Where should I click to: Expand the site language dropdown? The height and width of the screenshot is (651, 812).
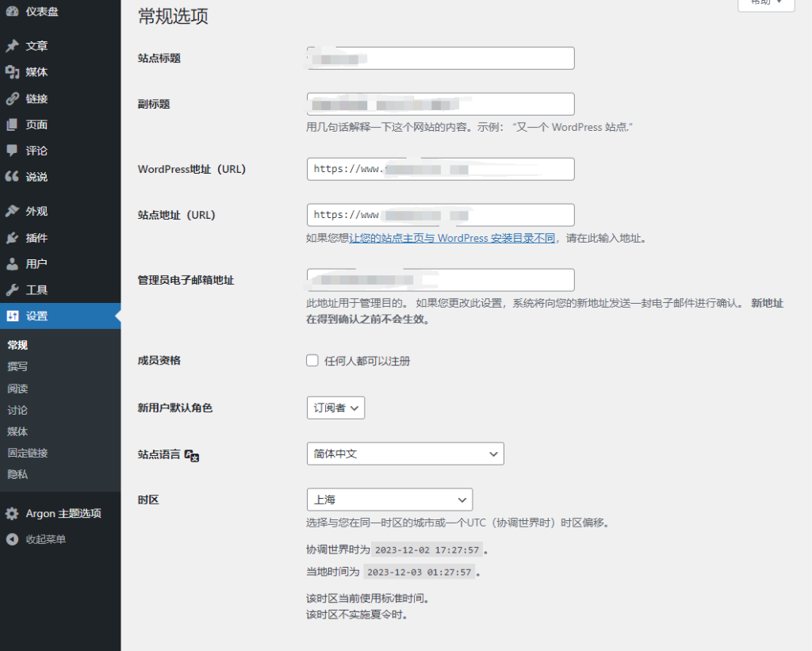[404, 454]
